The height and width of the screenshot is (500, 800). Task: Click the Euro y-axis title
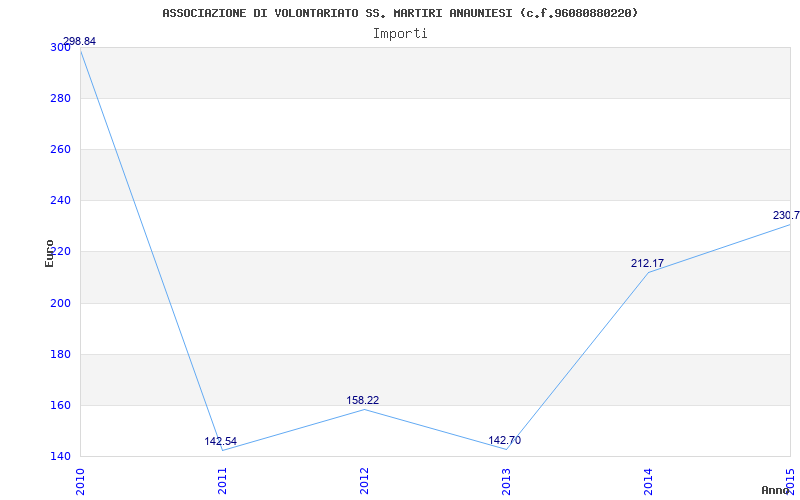click(49, 253)
